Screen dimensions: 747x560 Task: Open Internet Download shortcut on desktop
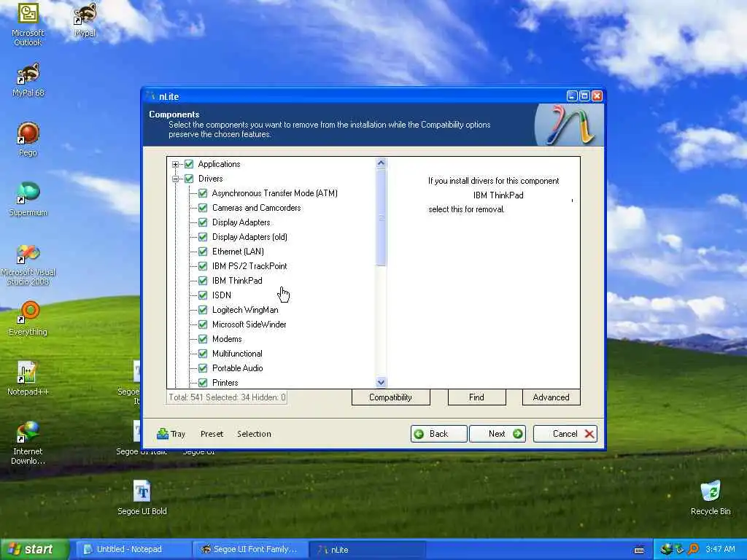pos(28,443)
